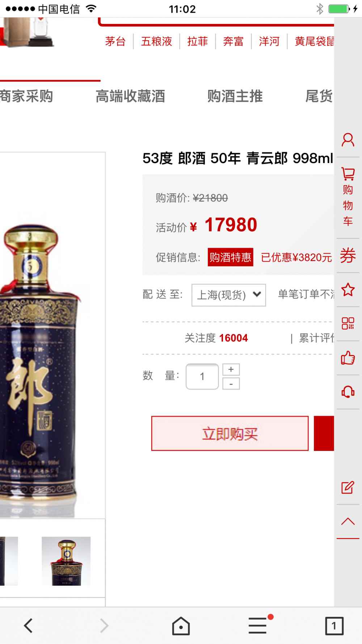The image size is (362, 644).
Task: Decrease quantity with the minus button
Action: 231,384
